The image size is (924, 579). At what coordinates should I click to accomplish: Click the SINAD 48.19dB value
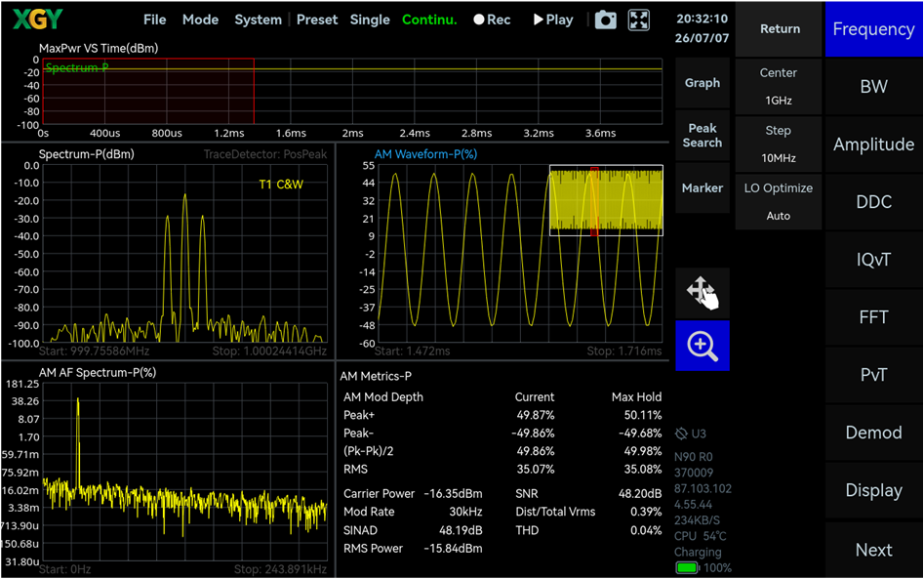(461, 530)
